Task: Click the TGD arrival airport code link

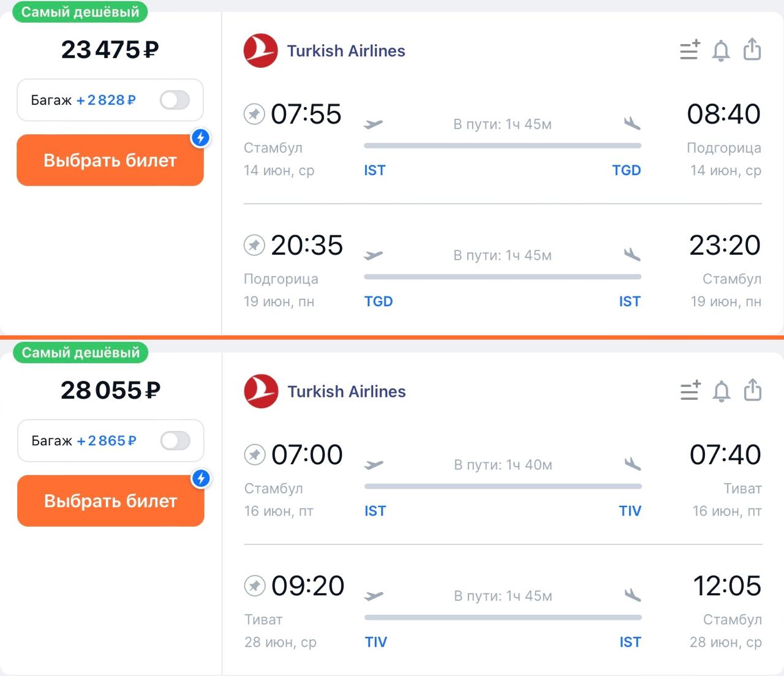Action: click(626, 170)
